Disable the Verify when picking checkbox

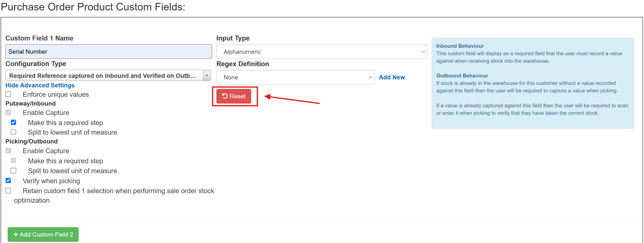click(x=8, y=180)
